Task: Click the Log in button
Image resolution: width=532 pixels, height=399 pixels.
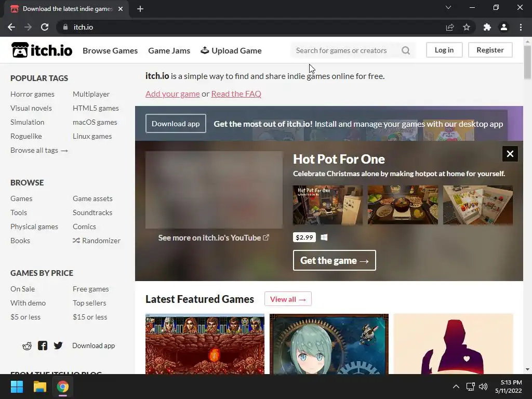Action: [444, 50]
